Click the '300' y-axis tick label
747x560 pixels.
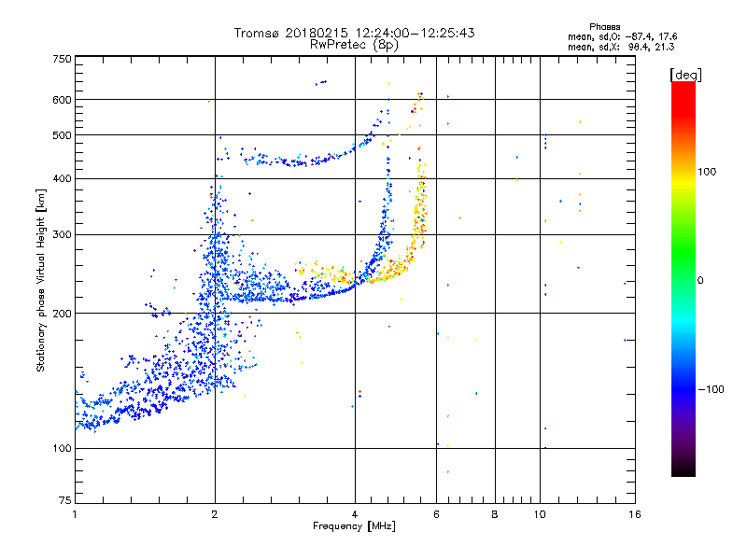tap(63, 235)
